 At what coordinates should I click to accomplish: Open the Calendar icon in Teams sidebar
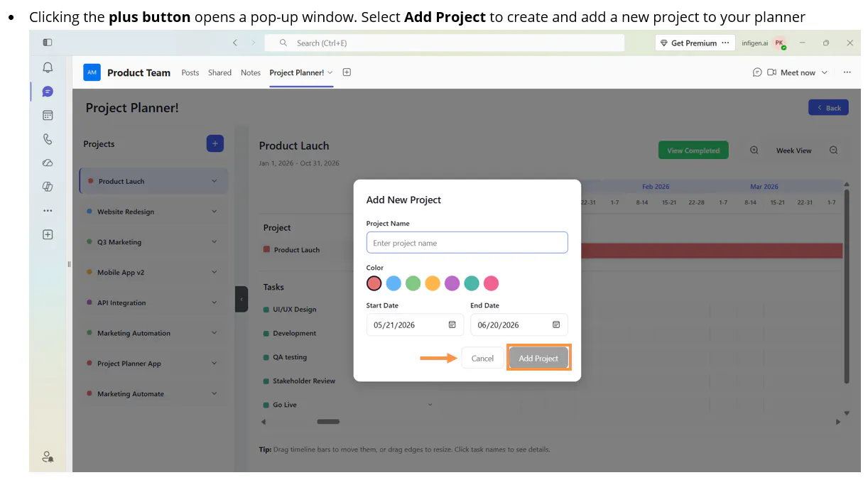[x=48, y=115]
